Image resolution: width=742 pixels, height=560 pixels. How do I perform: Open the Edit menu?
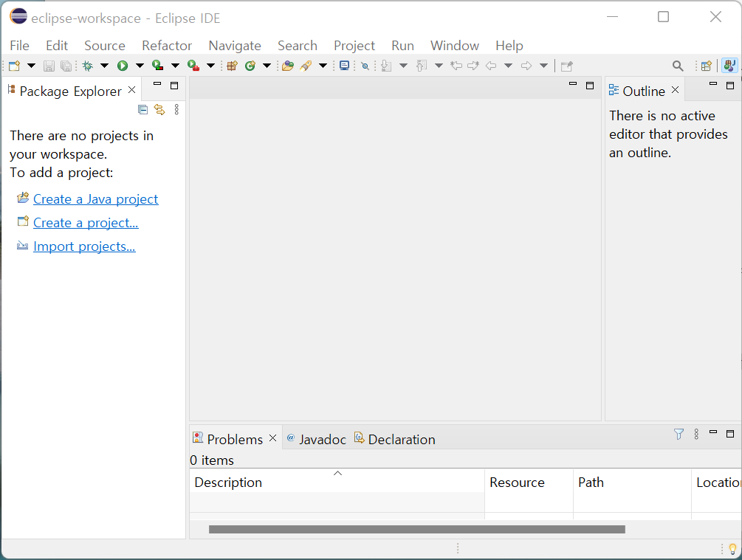point(57,46)
